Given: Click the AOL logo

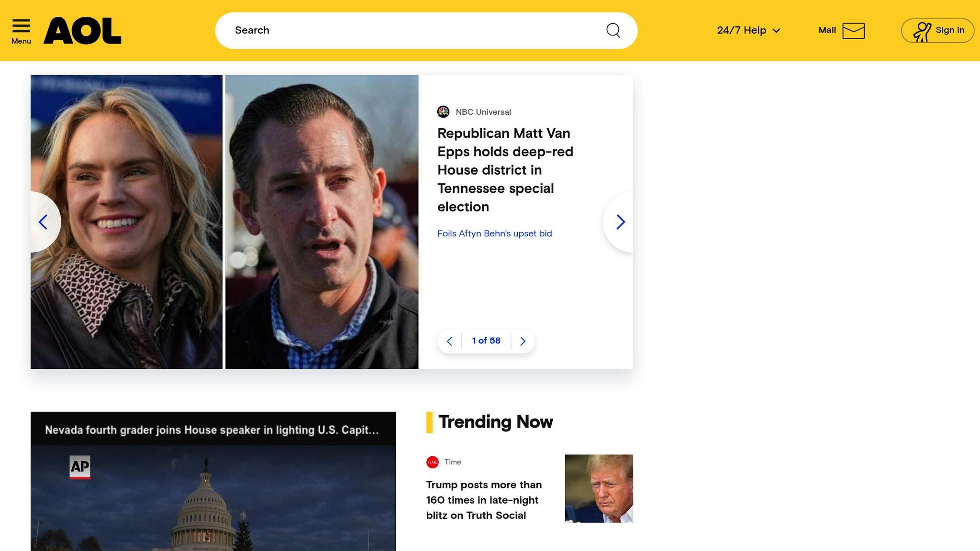Looking at the screenshot, I should [82, 31].
